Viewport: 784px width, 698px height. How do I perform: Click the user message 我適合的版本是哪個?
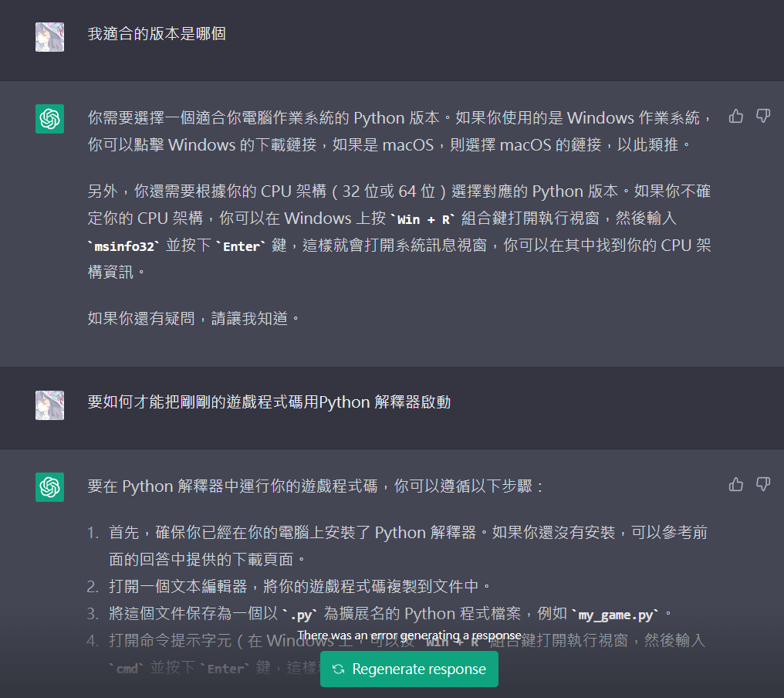[x=157, y=34]
